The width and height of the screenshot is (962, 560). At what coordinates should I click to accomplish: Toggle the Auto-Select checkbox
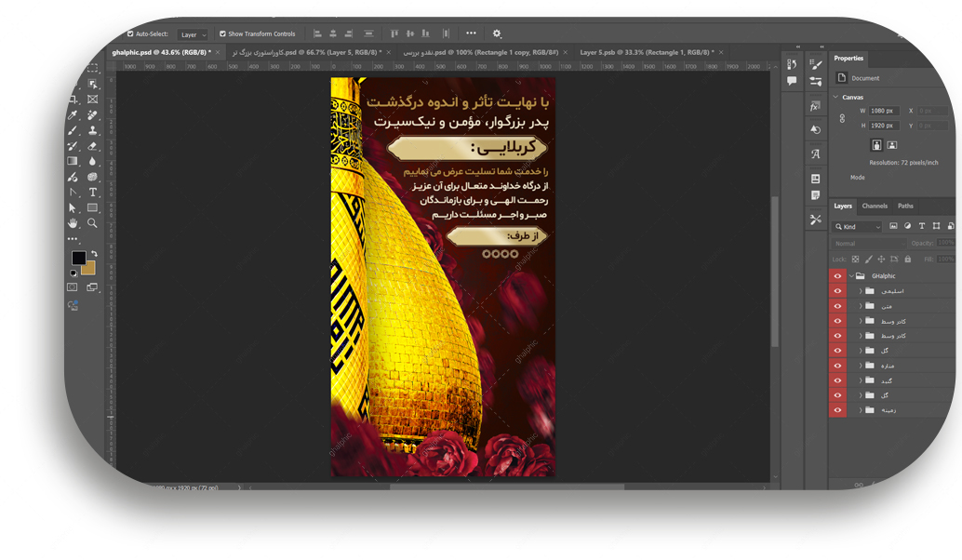(x=130, y=33)
